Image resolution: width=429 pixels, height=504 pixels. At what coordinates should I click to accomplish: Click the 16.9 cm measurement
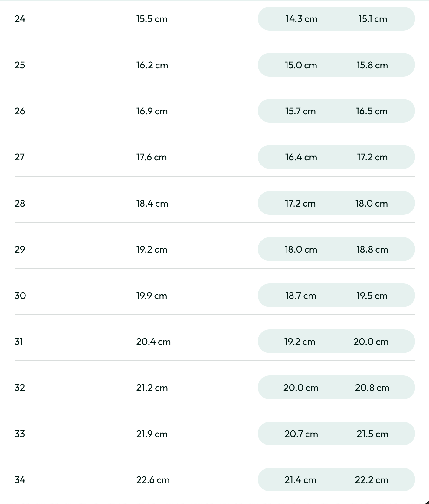pyautogui.click(x=152, y=111)
